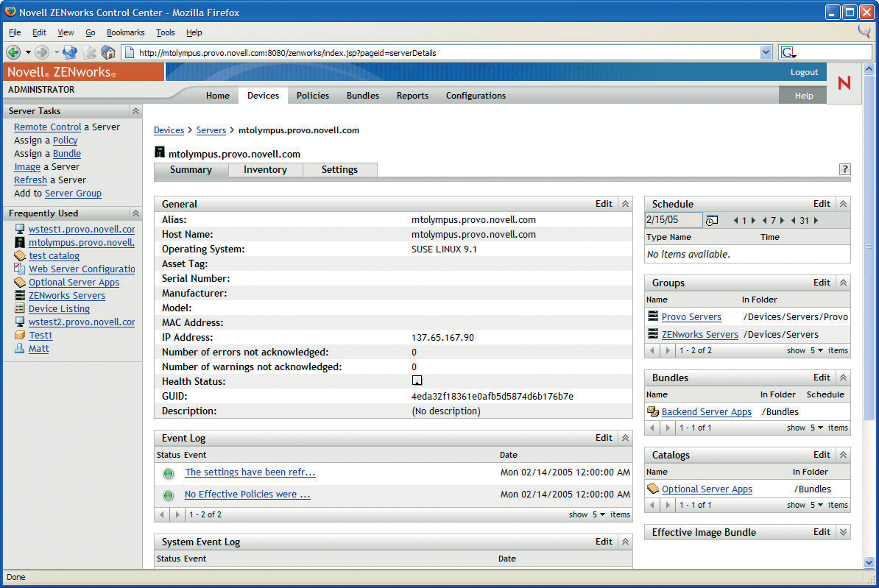The width and height of the screenshot is (879, 588).
Task: Click the green status icon for settings refreshed event
Action: [x=168, y=473]
